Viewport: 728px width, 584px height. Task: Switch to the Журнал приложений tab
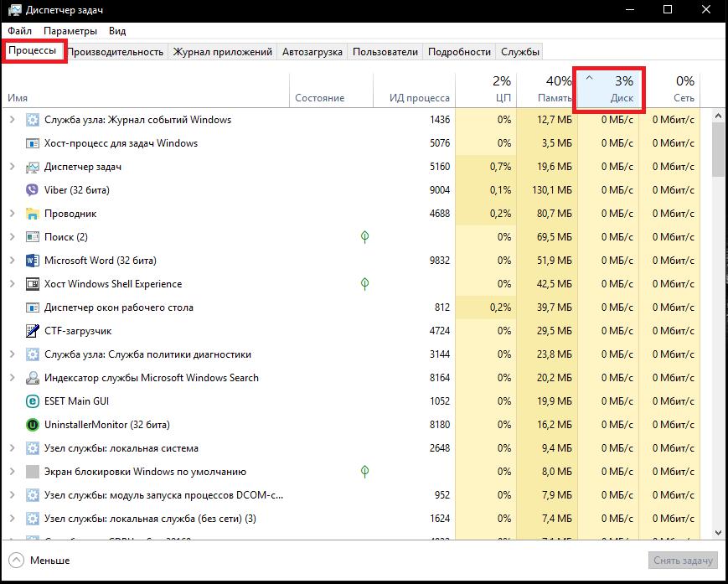click(222, 52)
